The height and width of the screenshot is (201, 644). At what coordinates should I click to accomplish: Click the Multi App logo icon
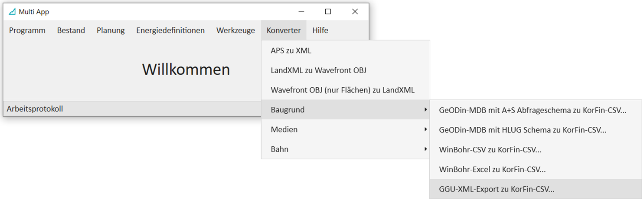click(12, 12)
